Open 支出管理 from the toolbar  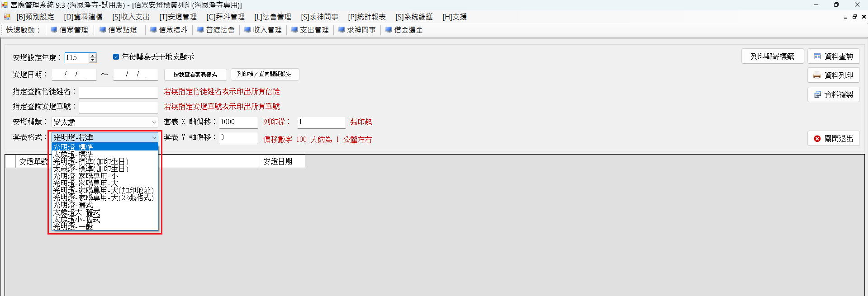tap(310, 30)
